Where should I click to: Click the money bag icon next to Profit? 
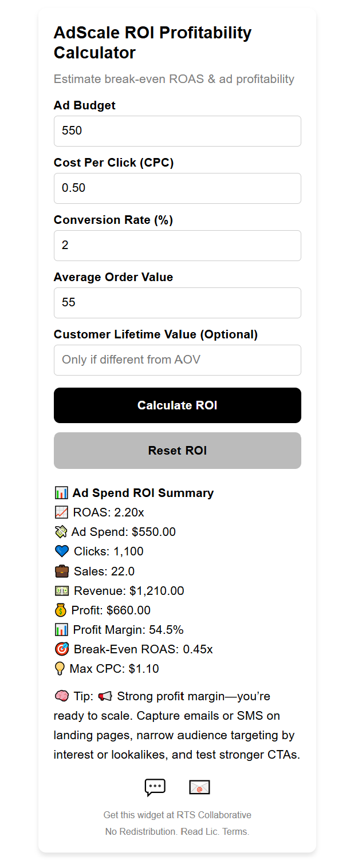click(x=61, y=609)
